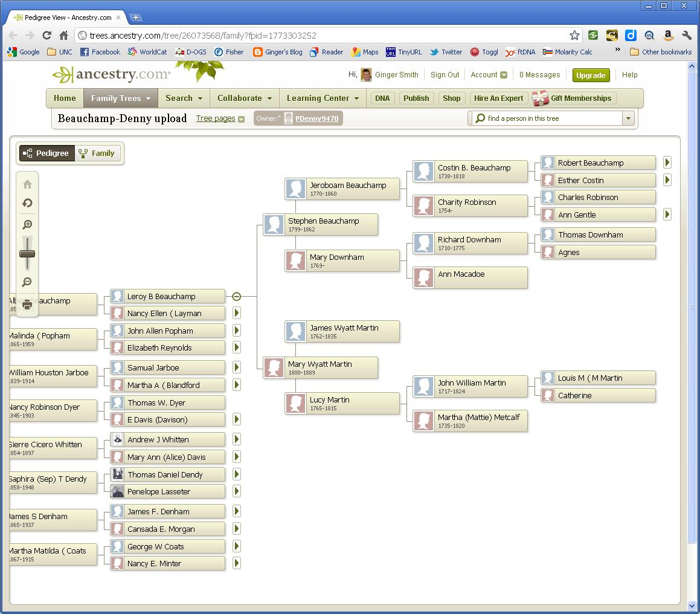The height and width of the screenshot is (614, 700).
Task: Zoom in using the magnifier plus icon
Action: (27, 224)
